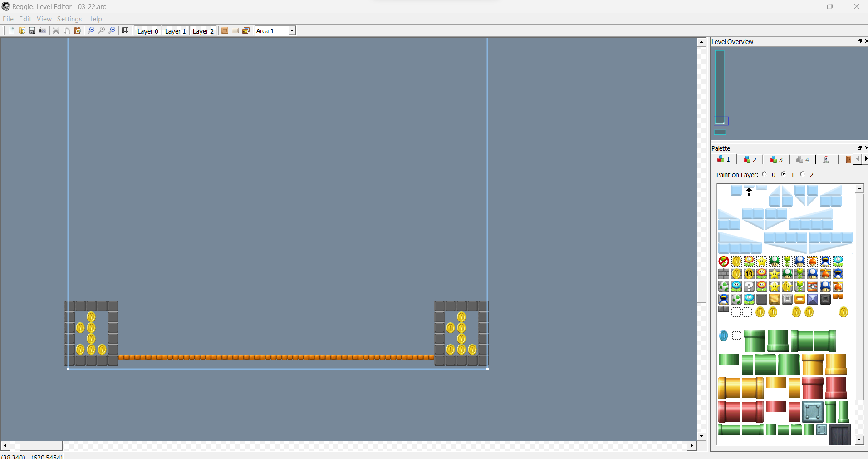Open the backgrounds window icon in the toolbar
The image size is (868, 459).
click(246, 30)
